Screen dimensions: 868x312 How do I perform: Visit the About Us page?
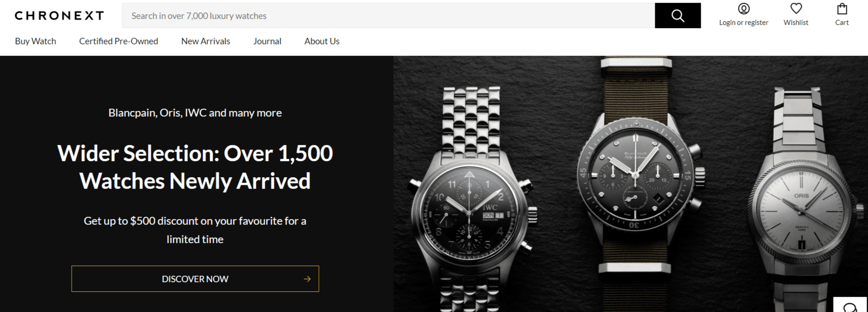coord(321,41)
